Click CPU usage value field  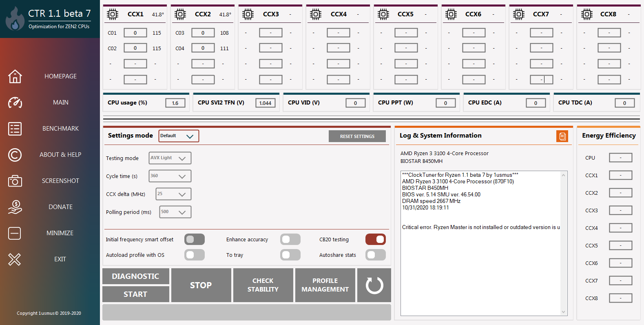[x=175, y=103]
